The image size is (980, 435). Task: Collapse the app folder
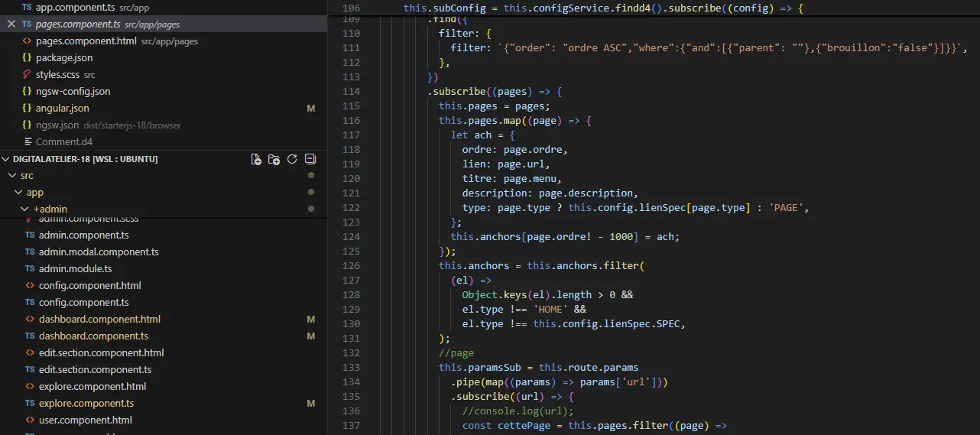pos(18,193)
